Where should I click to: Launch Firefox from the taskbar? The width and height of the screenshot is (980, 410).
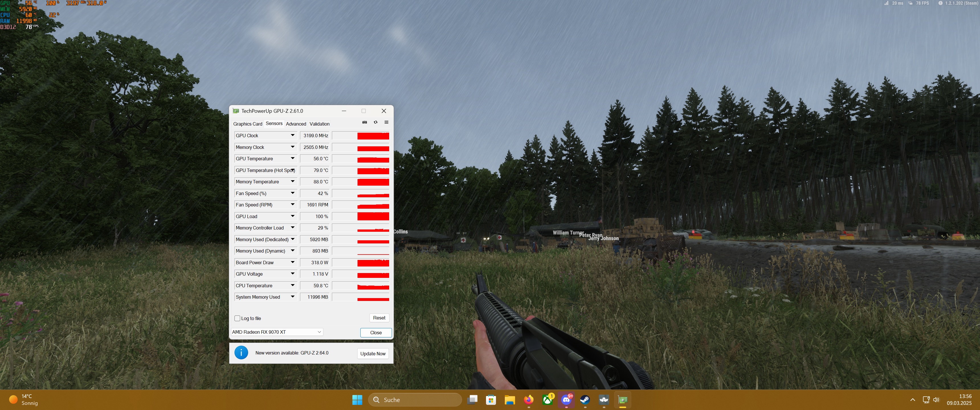[528, 400]
